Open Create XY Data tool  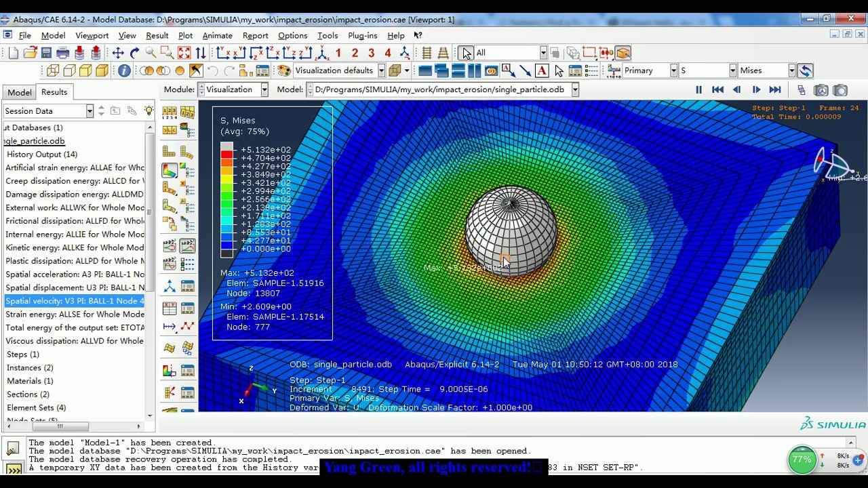click(170, 308)
